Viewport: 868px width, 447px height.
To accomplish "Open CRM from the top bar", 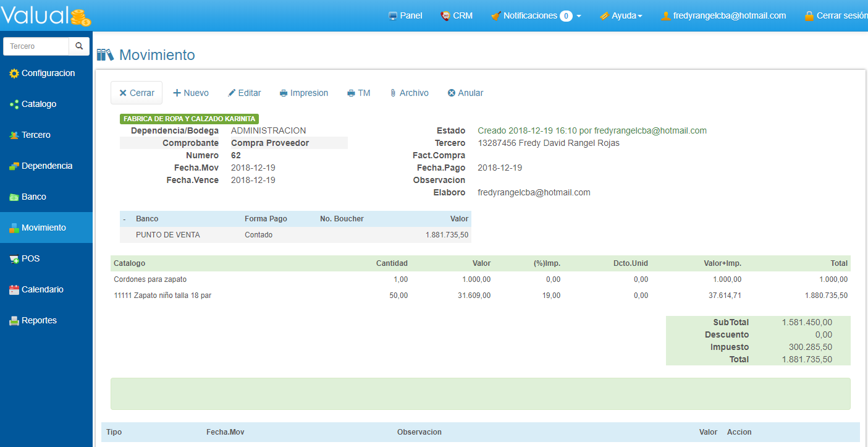I will [457, 15].
